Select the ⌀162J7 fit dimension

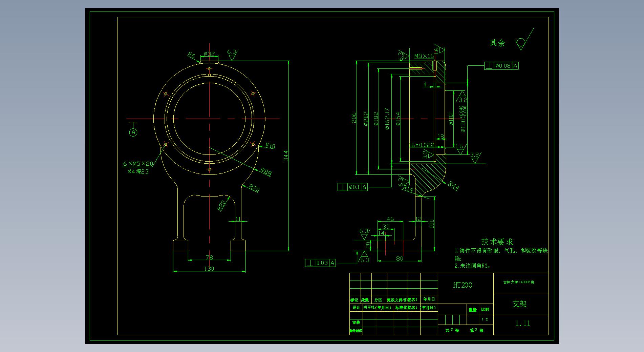pyautogui.click(x=387, y=119)
